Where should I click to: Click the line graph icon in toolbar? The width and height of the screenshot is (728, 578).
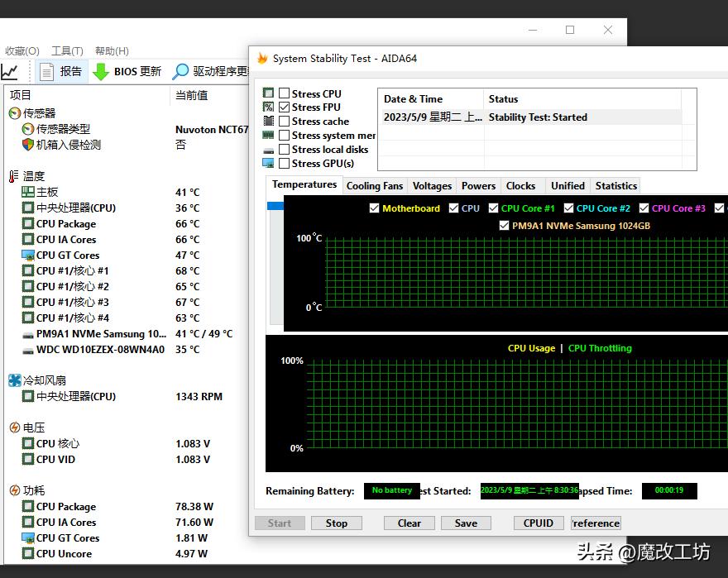[x=10, y=71]
